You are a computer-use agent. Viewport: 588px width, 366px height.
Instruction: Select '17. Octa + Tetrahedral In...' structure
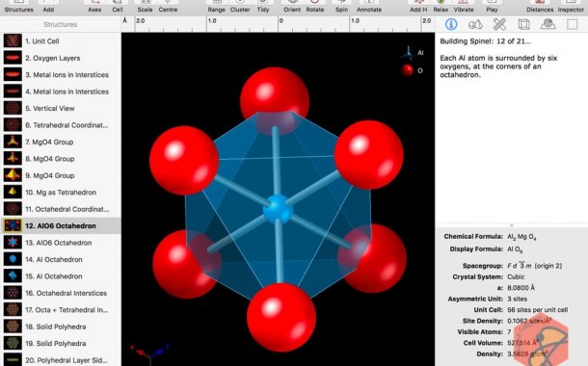point(61,310)
